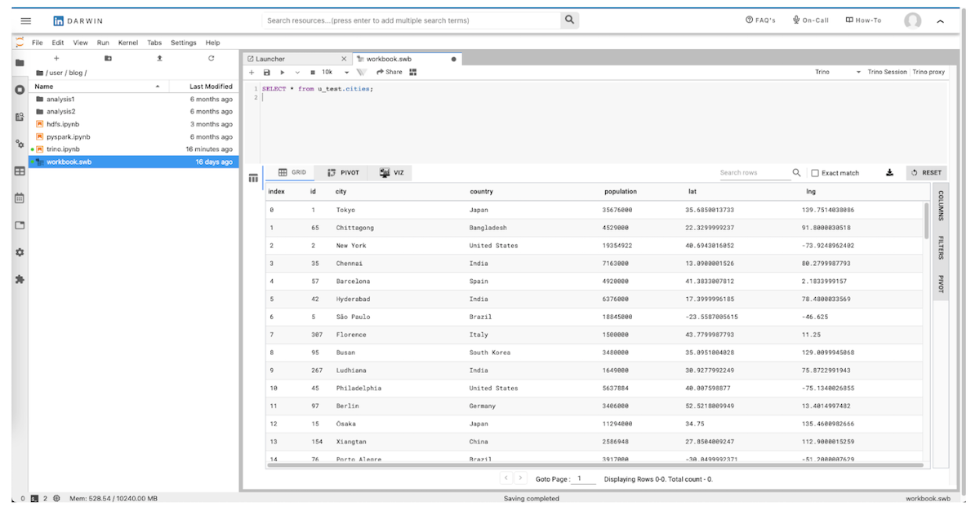Open the extensions puzzle sidebar icon

[x=20, y=279]
